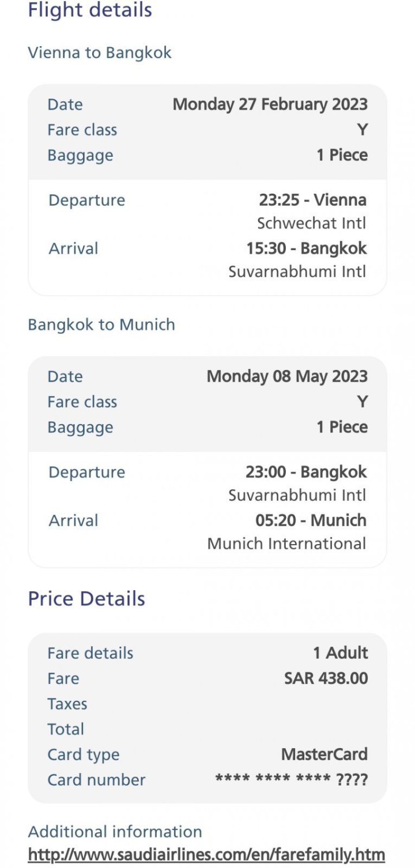Viewport: 415px width, 868px height.
Task: Open the saudiairlines.com farefamily link
Action: coord(206,854)
